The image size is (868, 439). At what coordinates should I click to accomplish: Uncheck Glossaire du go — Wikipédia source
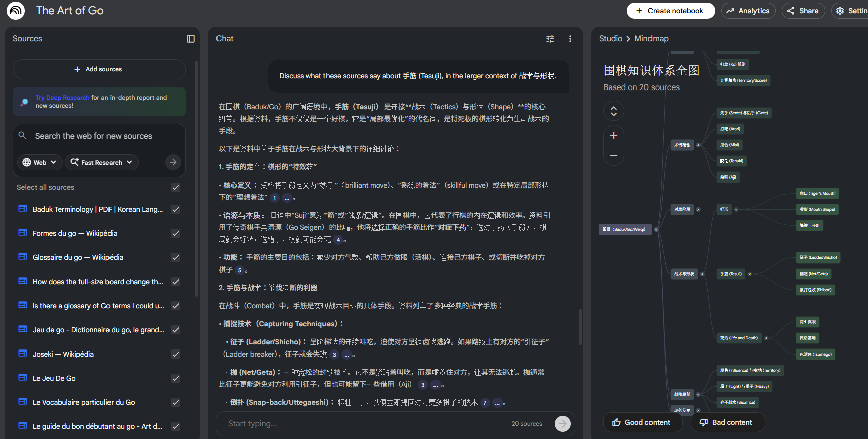[x=176, y=257]
